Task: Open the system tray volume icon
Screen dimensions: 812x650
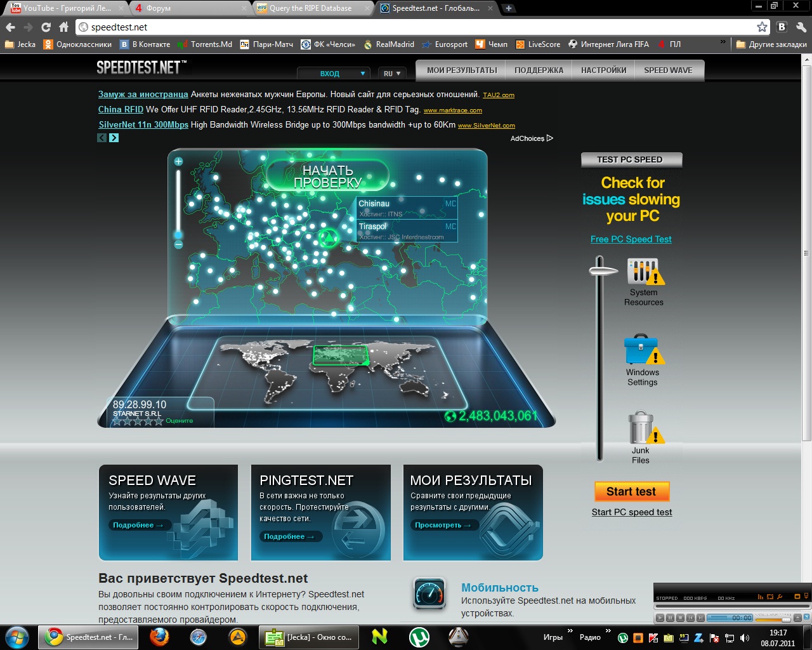Action: 744,638
